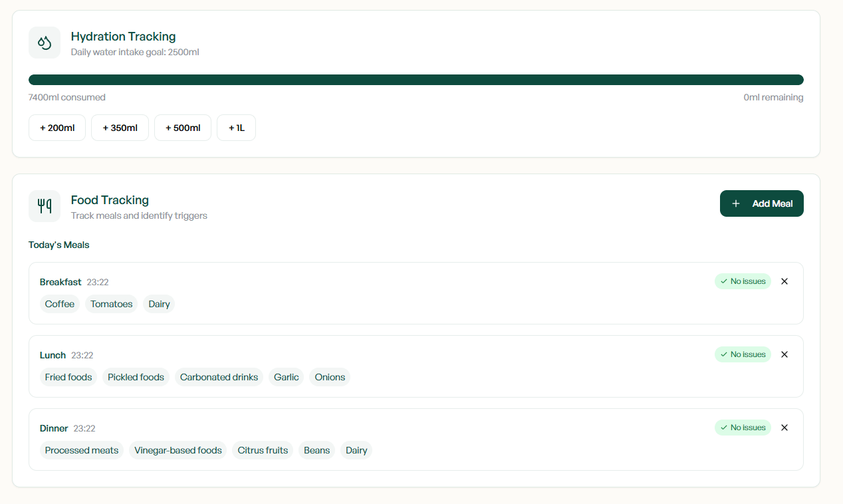Click the Lunch No issues badge

(743, 354)
